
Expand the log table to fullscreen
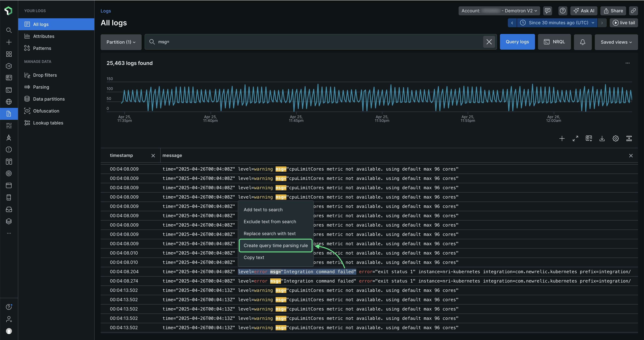pos(575,138)
